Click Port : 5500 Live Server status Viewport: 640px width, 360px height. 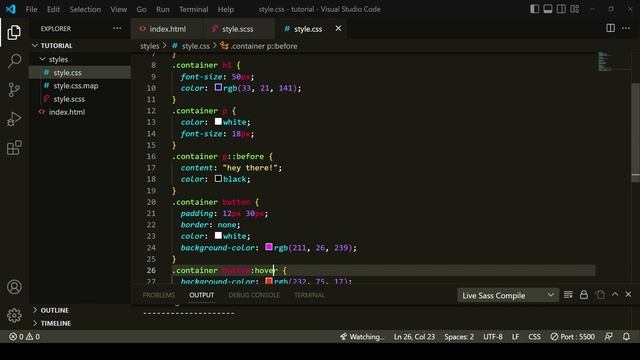(572, 337)
